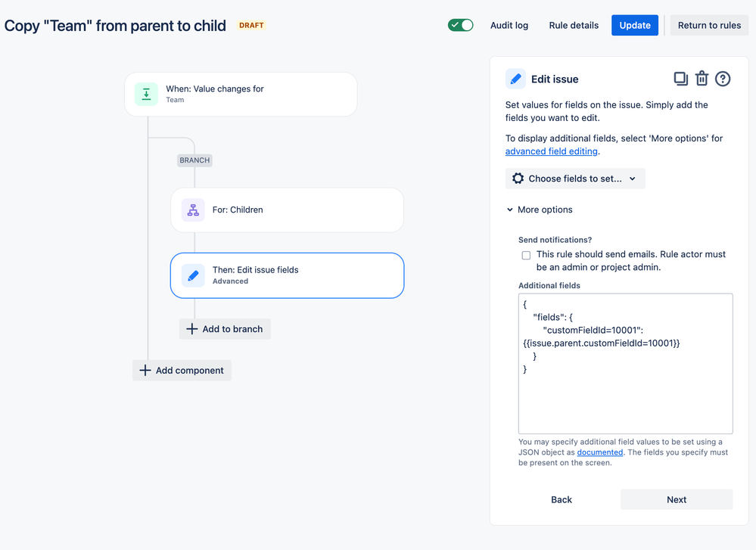Click the Update button
Image resolution: width=756 pixels, height=550 pixels.
634,25
